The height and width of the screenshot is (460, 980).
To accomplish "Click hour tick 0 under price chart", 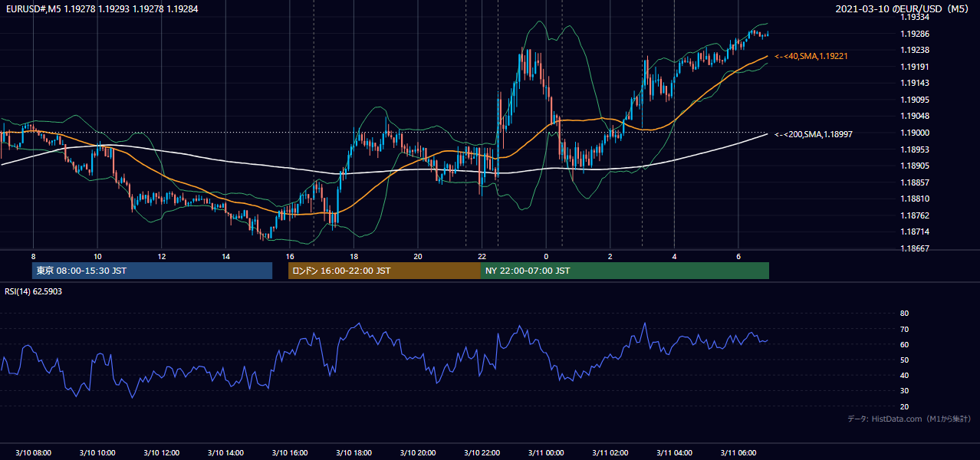I will [546, 256].
